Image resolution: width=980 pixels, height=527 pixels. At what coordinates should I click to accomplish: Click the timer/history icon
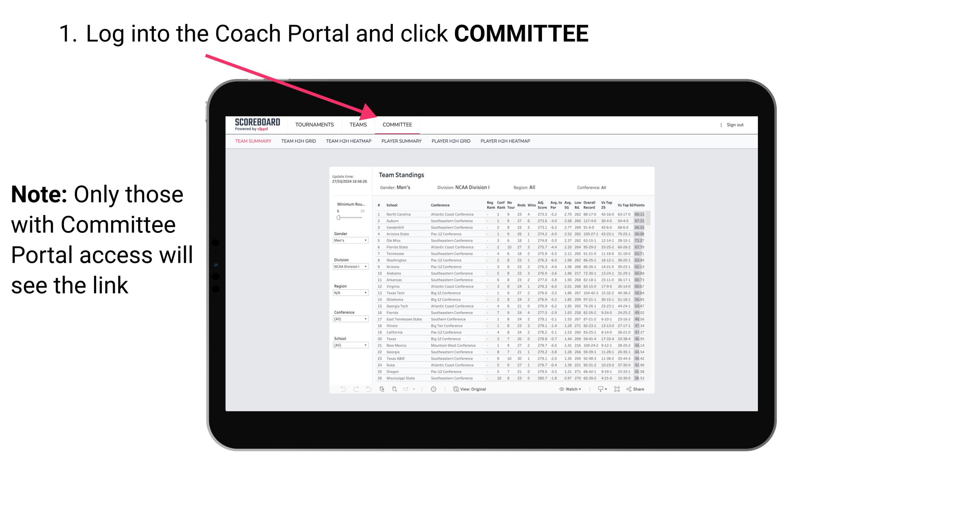[x=434, y=389]
